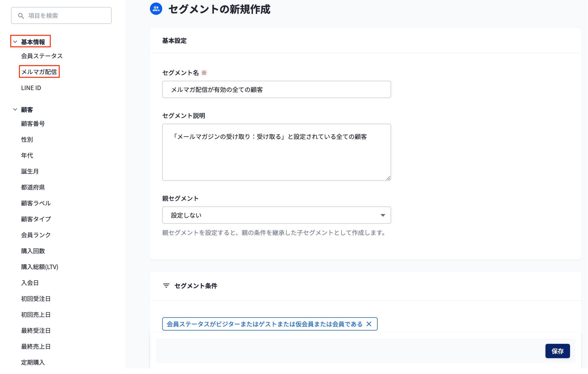Select 顧客番号 in the list
588x374 pixels.
(x=33, y=124)
